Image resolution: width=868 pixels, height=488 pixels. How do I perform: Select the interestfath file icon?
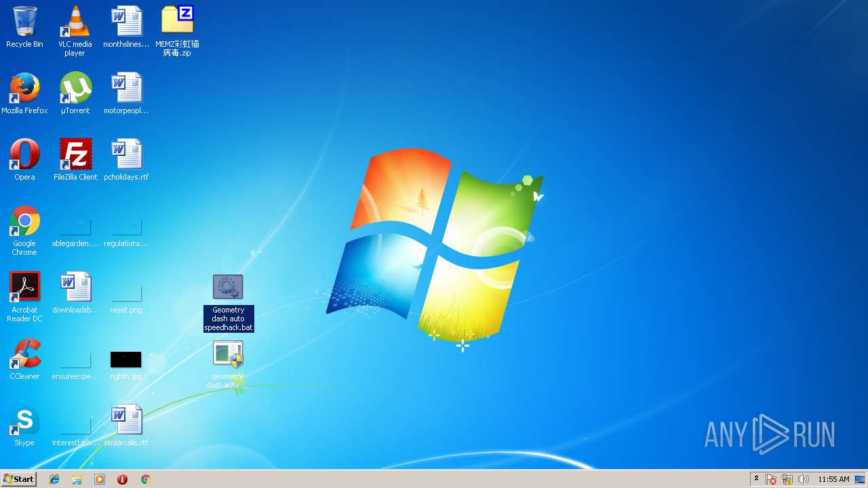75,426
